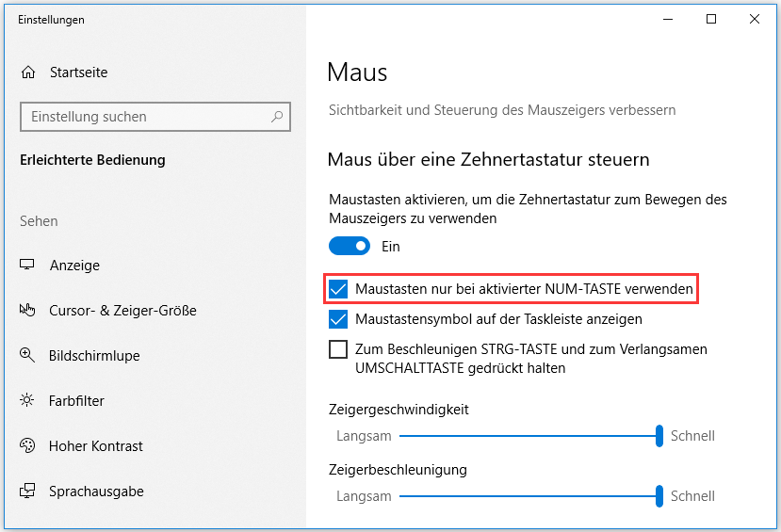
Task: Click the Zeigergeschwindigkeit slider handle
Action: point(659,436)
